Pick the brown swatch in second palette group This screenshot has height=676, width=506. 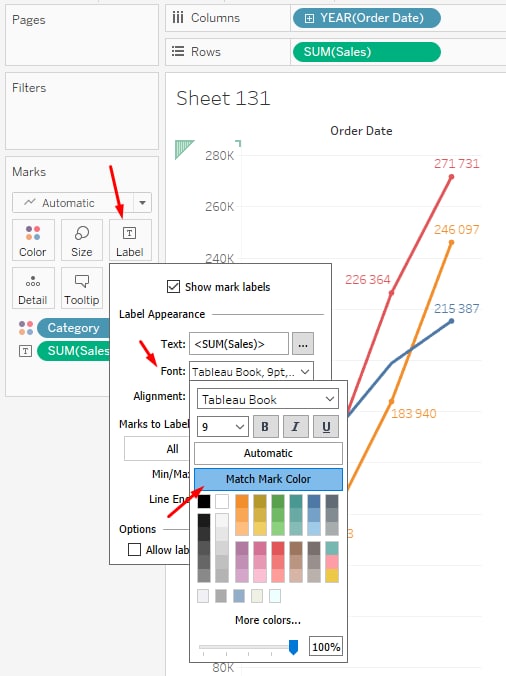(x=296, y=549)
